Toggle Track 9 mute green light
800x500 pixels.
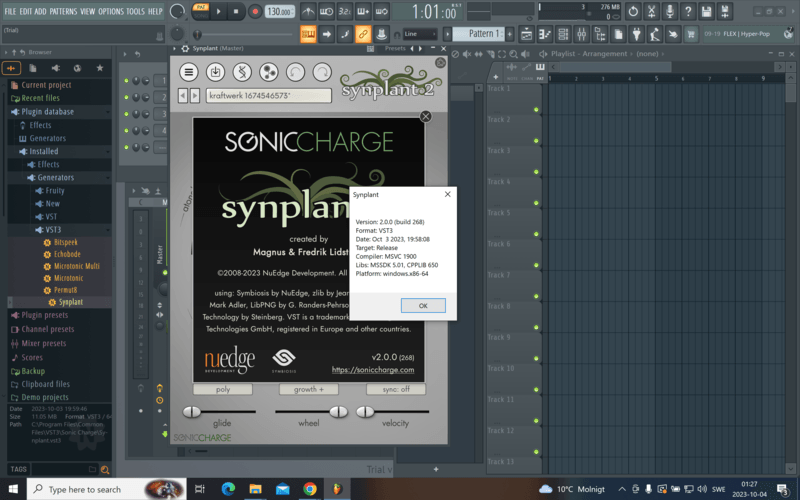coord(536,359)
